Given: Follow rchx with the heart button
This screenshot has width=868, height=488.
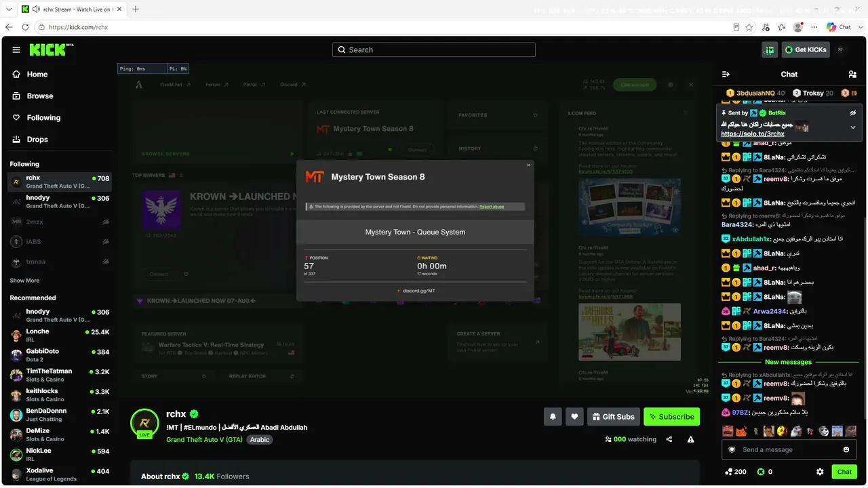Looking at the screenshot, I should (x=574, y=417).
